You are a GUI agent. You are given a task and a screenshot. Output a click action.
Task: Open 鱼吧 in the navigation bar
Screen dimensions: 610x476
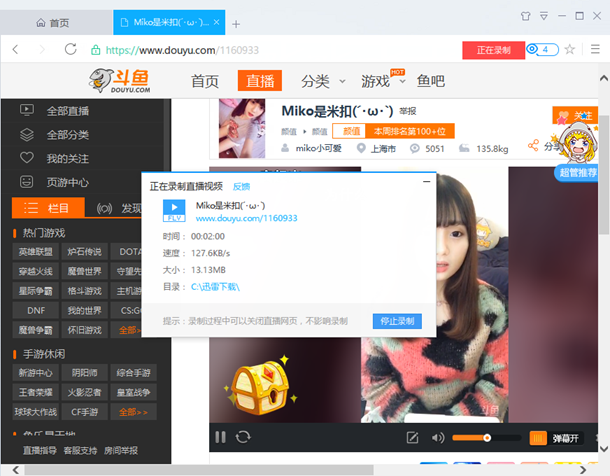[431, 81]
